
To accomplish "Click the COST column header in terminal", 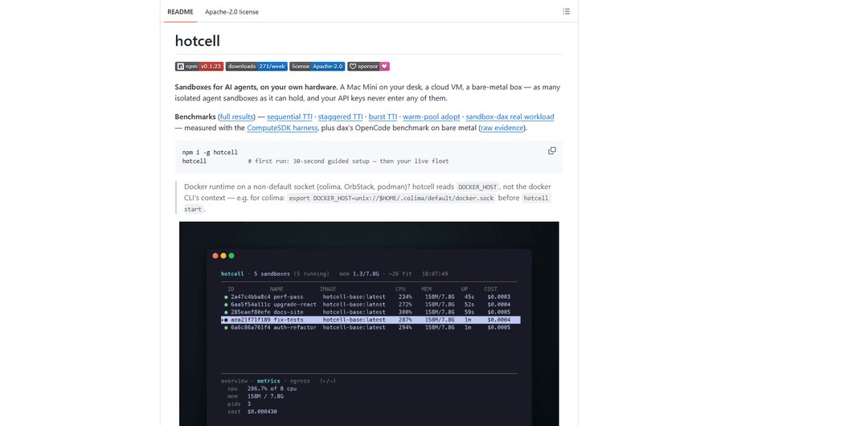I will (x=490, y=289).
